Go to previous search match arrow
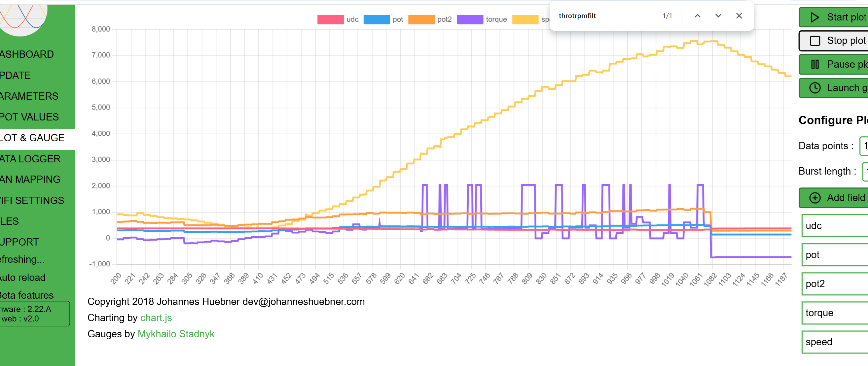 pyautogui.click(x=697, y=16)
